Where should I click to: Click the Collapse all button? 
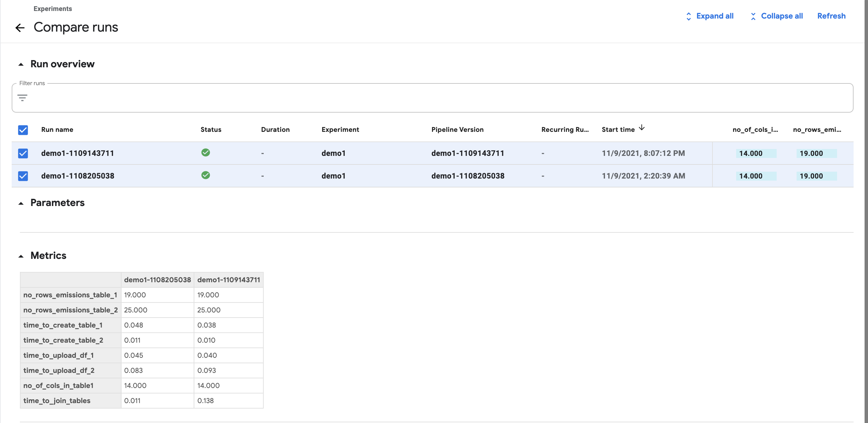[x=777, y=16]
